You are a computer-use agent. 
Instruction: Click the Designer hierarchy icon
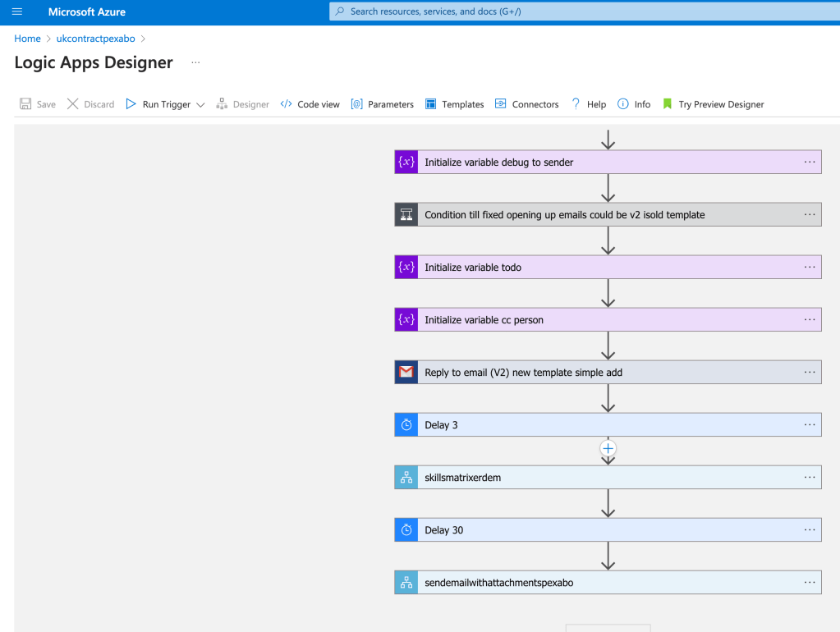(x=222, y=104)
